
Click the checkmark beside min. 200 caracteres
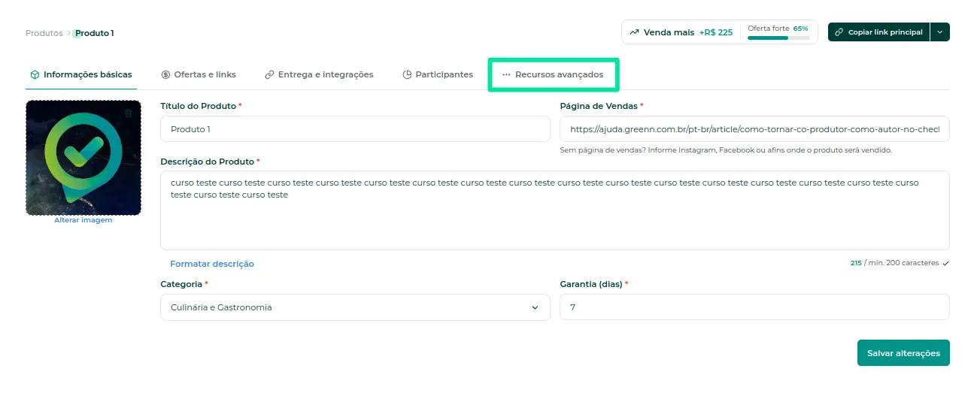pos(945,263)
